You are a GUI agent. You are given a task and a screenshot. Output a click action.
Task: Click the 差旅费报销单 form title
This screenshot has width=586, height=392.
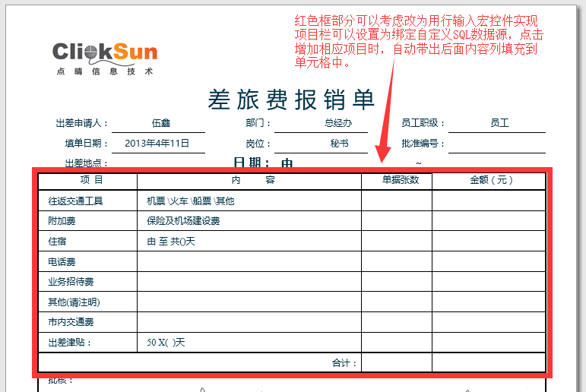(x=292, y=100)
